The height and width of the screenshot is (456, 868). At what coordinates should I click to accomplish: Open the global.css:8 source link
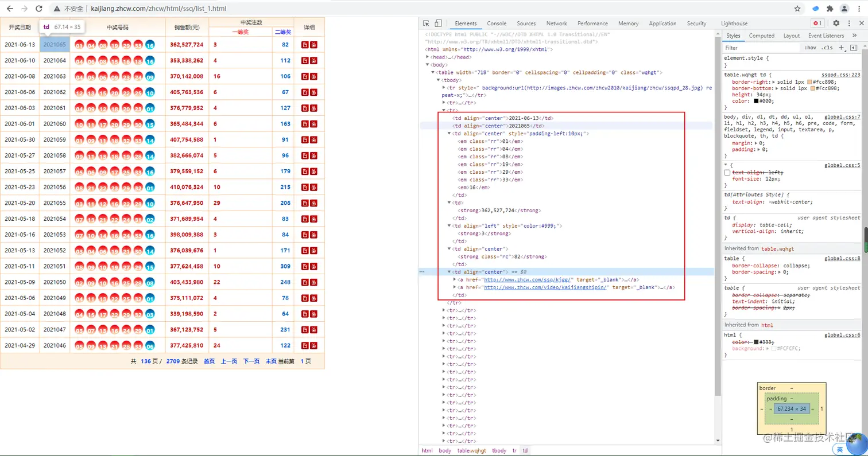(842, 259)
